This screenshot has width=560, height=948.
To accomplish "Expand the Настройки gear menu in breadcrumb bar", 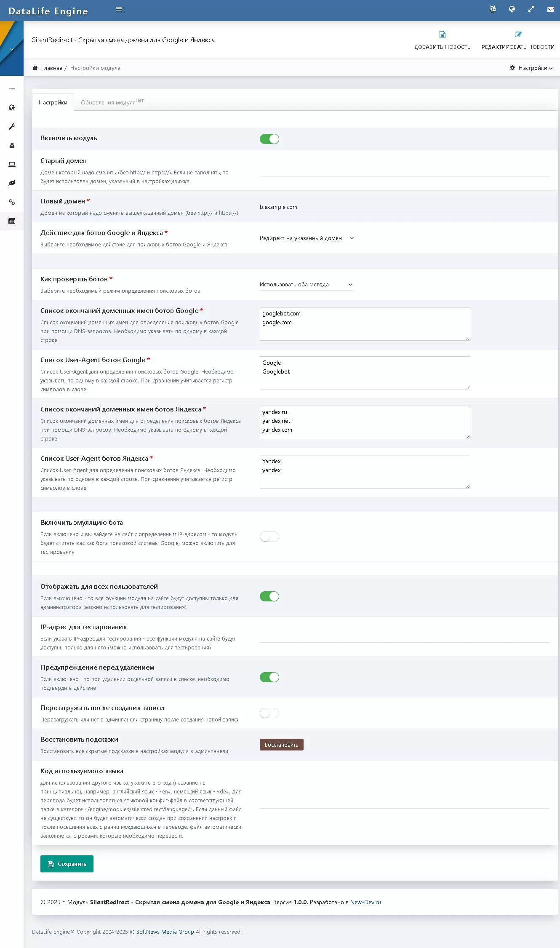I will (x=531, y=68).
